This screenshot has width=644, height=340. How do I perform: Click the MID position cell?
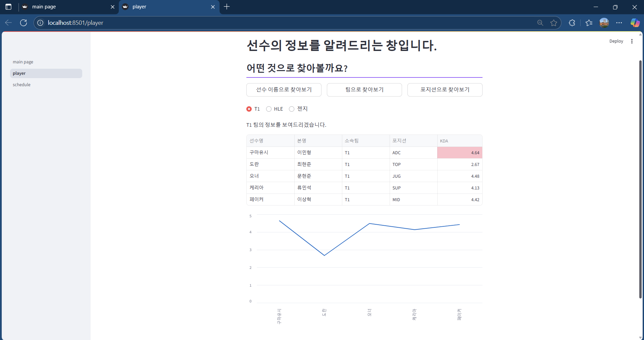coord(413,200)
